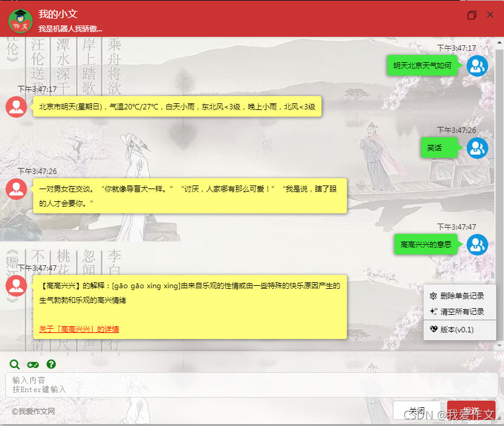Click the yellow joke reply bubble
504x426 pixels.
[190, 196]
